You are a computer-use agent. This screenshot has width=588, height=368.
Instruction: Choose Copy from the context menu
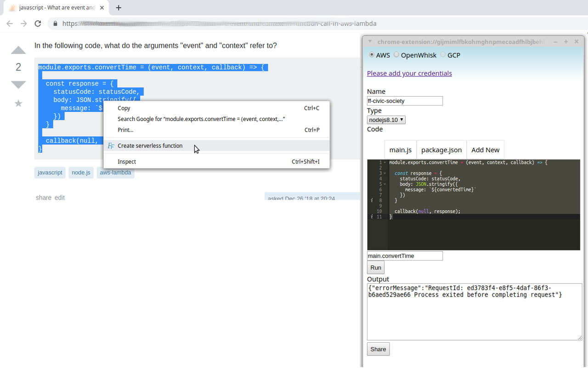pos(216,108)
